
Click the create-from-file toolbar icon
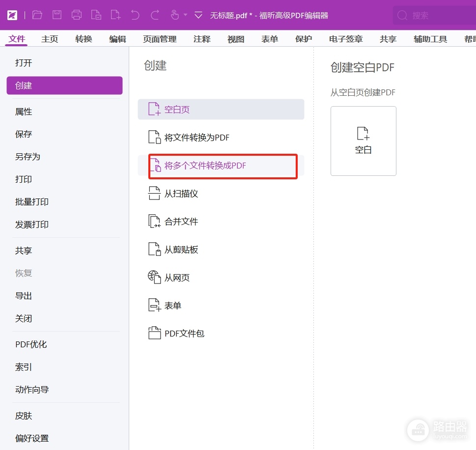[96, 15]
